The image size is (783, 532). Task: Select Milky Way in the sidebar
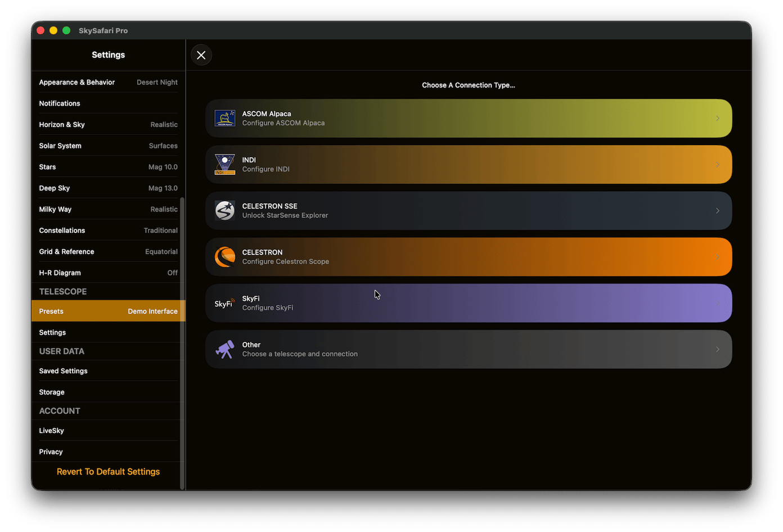click(108, 209)
